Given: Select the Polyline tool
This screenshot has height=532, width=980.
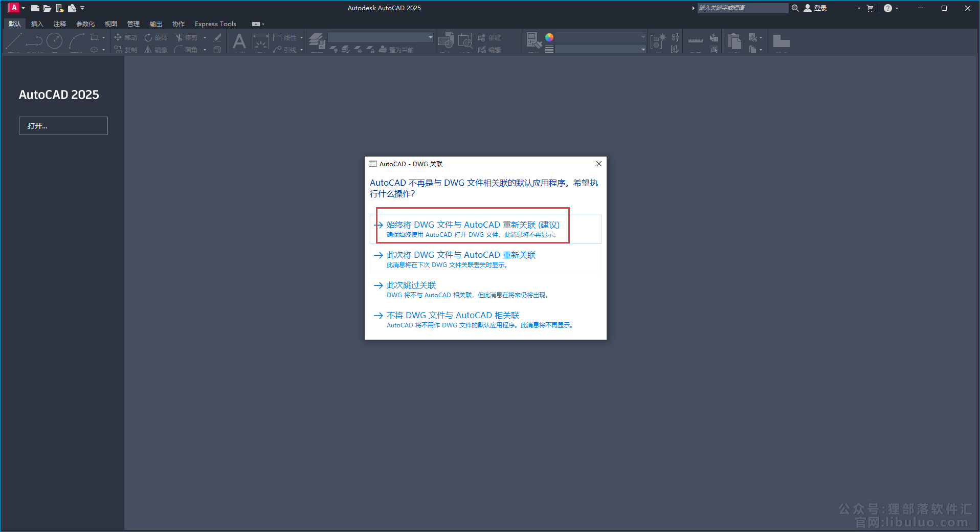Looking at the screenshot, I should 34,41.
